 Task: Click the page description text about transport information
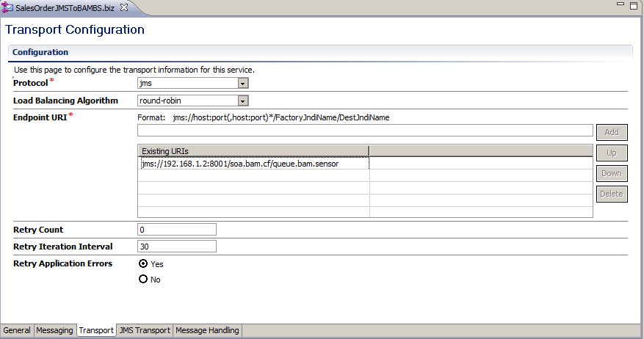[x=134, y=70]
